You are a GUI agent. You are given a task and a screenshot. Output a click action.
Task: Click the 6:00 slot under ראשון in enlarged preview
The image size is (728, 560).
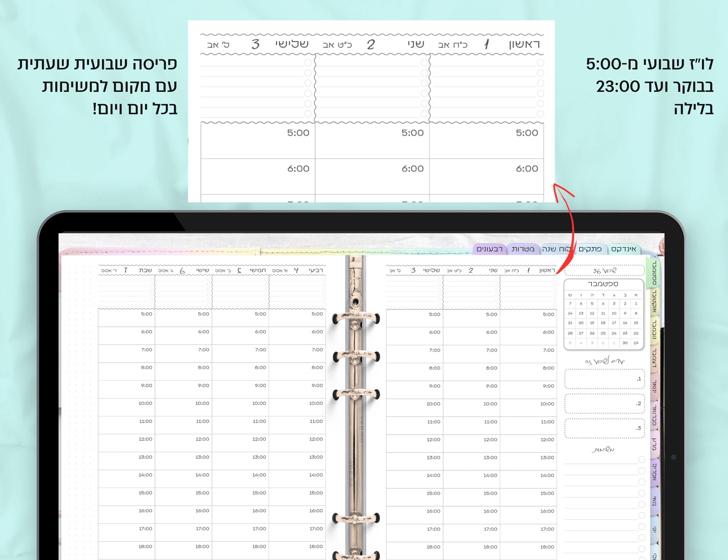click(x=487, y=177)
